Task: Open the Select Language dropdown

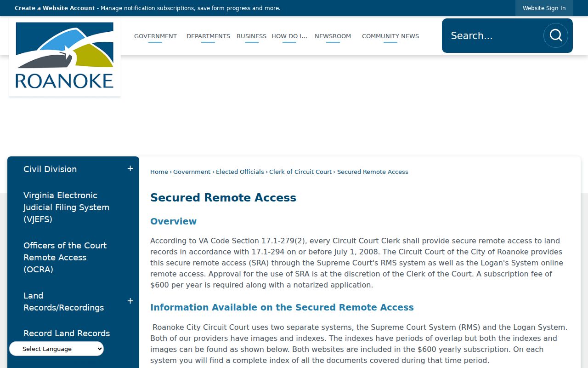Action: tap(57, 349)
